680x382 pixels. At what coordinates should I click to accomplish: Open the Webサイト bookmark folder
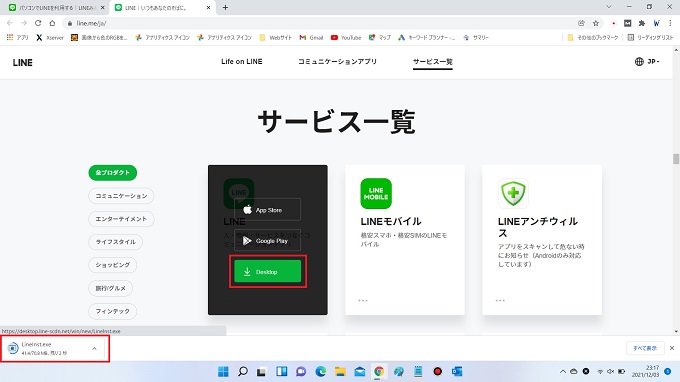click(276, 38)
